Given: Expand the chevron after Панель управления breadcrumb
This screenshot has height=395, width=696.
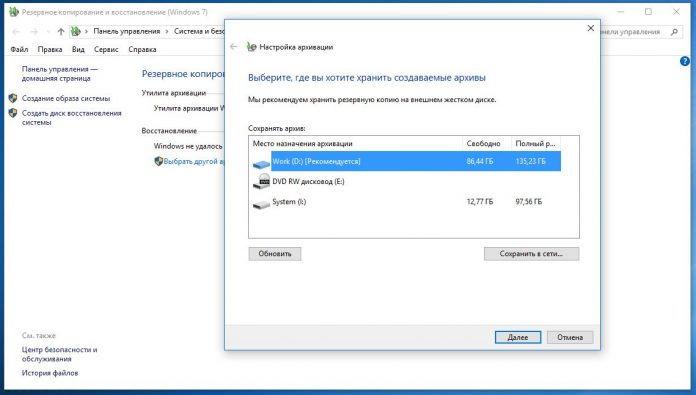Looking at the screenshot, I should click(x=167, y=32).
